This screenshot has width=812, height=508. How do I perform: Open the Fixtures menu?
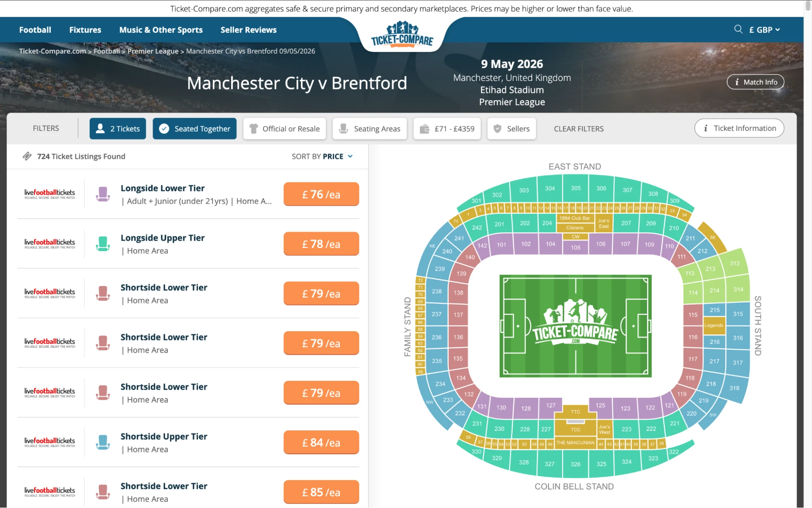85,29
